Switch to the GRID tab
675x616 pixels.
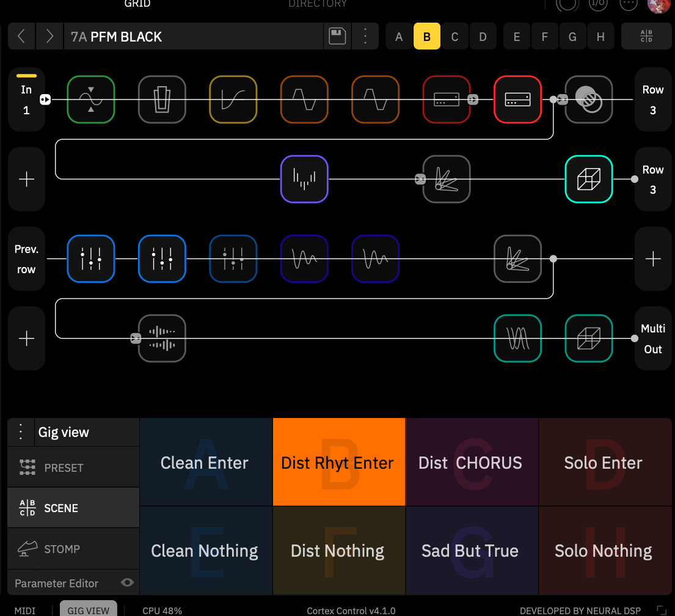pos(137,4)
